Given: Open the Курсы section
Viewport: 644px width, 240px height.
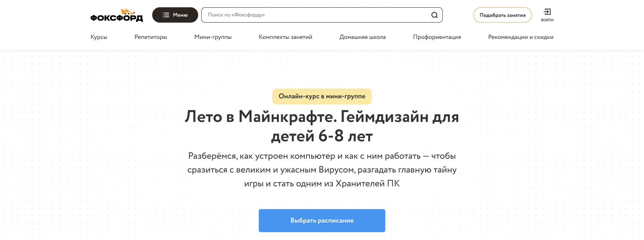Looking at the screenshot, I should (99, 37).
